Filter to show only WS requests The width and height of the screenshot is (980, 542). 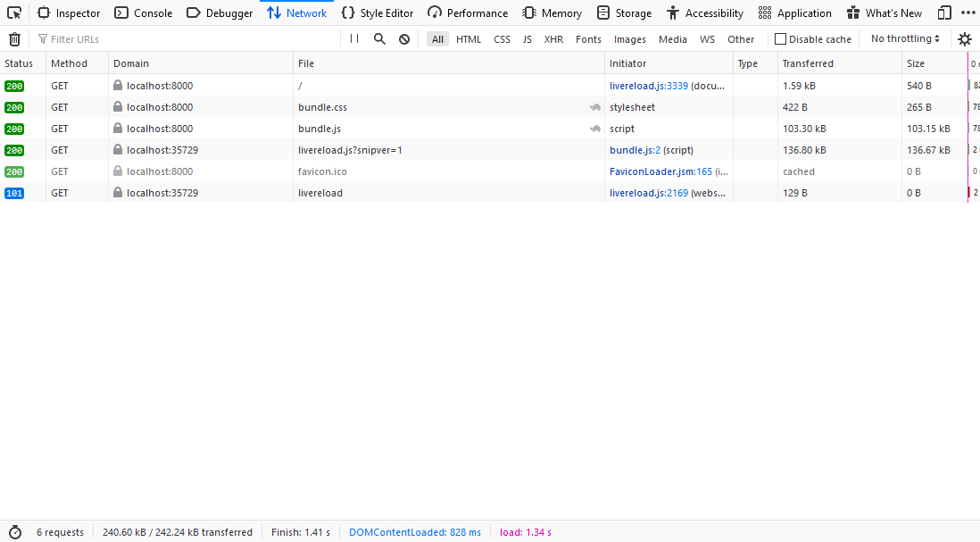pos(707,39)
